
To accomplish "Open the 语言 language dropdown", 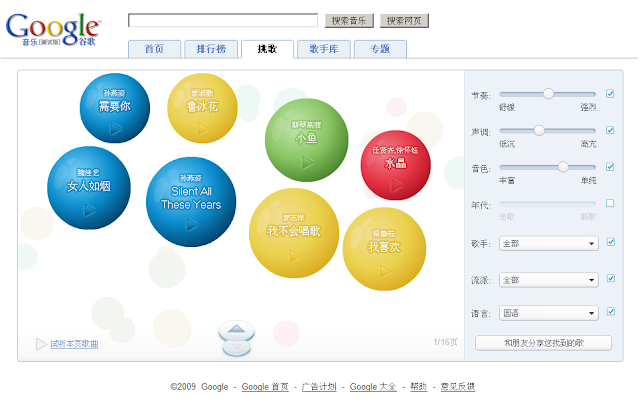I will [x=549, y=313].
